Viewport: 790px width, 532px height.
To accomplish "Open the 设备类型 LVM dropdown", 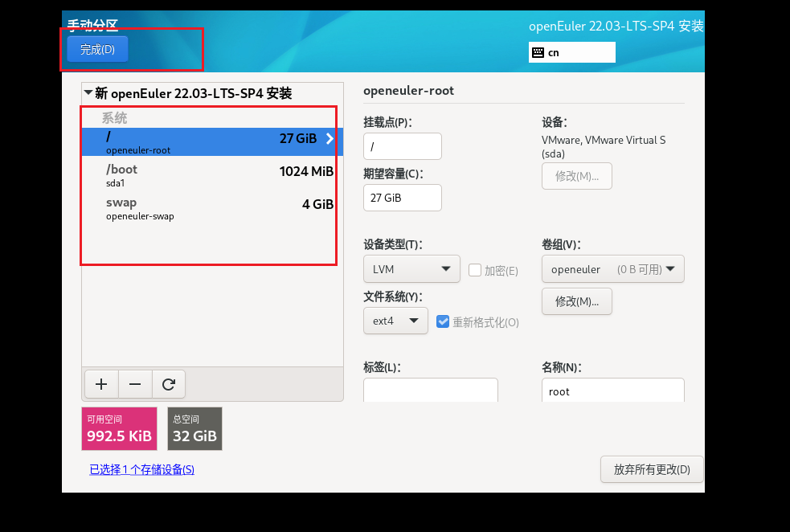I will pos(411,269).
